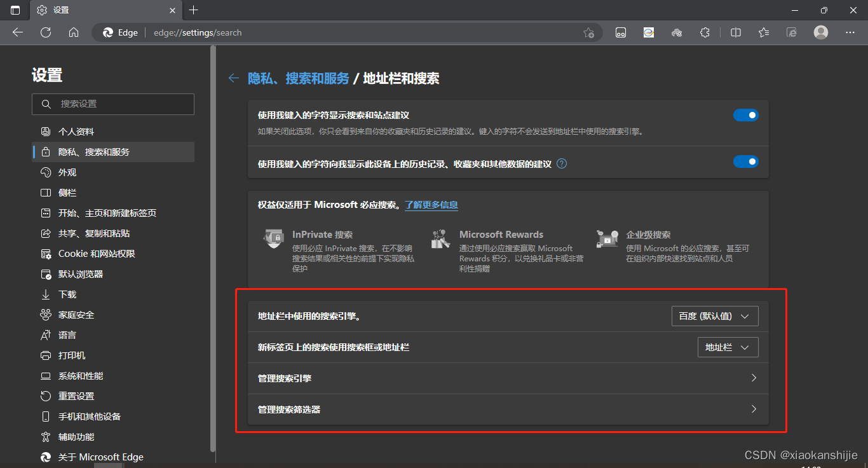Viewport: 868px width, 468px height.
Task: Click the Microsoft Rewards icon
Action: click(x=440, y=239)
